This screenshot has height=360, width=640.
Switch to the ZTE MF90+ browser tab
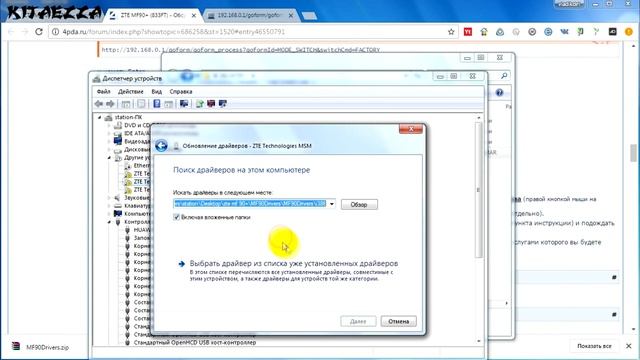click(152, 16)
